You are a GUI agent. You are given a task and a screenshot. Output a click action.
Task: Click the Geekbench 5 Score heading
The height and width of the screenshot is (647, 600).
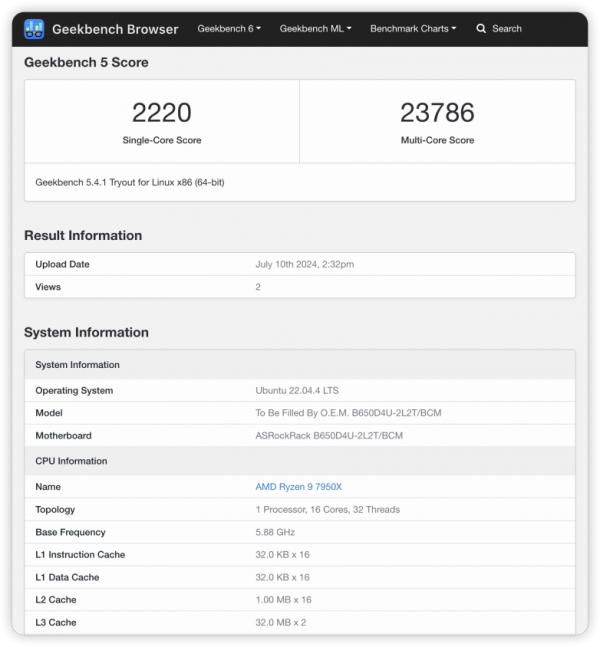pyautogui.click(x=86, y=62)
